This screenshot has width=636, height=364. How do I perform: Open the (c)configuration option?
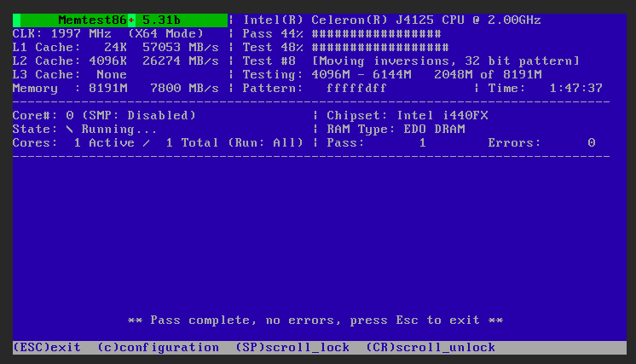tap(159, 348)
